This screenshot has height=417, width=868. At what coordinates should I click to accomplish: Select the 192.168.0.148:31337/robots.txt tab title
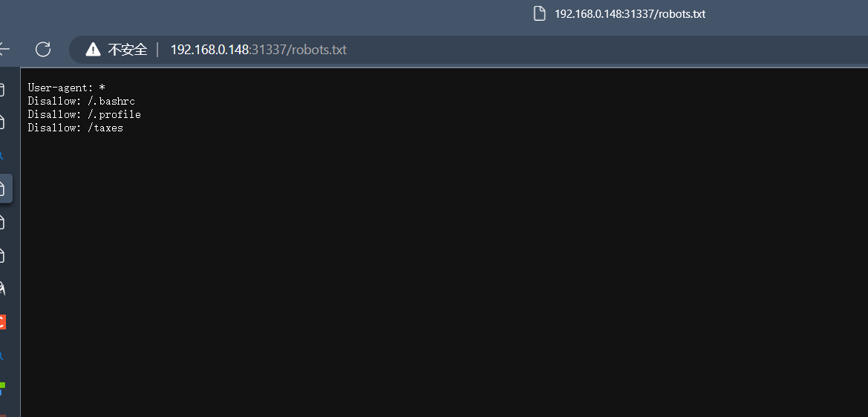tap(630, 14)
